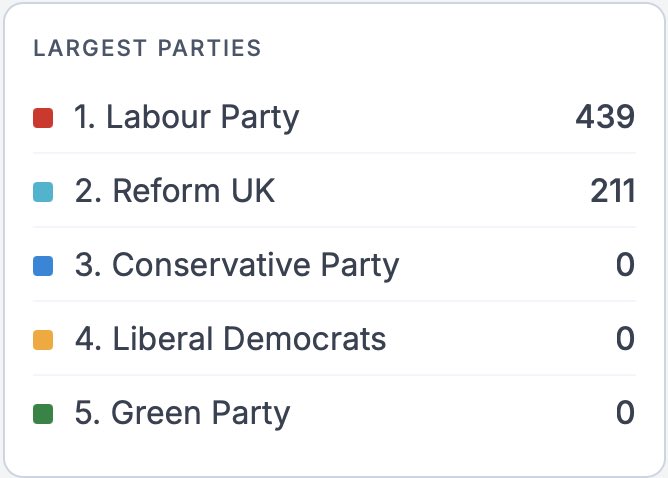Open the Labour Party entry name
The width and height of the screenshot is (668, 478).
(202, 118)
